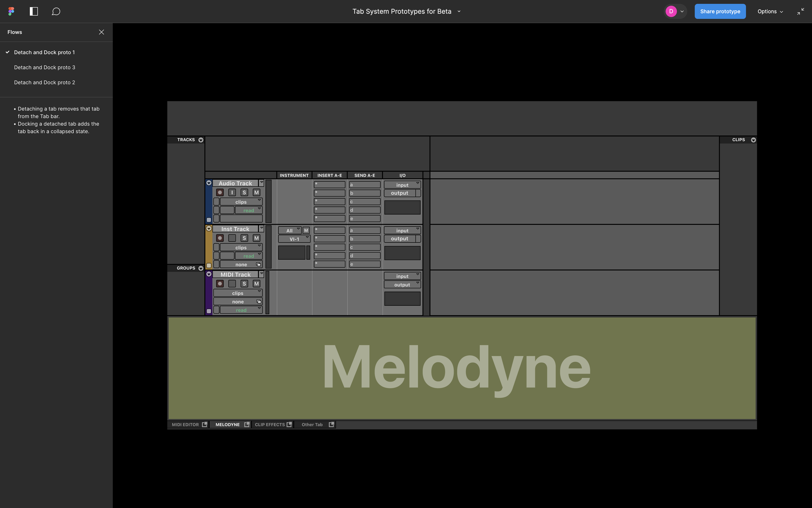The width and height of the screenshot is (812, 508).
Task: Open CLIPS panel dropdown arrow
Action: click(x=753, y=140)
